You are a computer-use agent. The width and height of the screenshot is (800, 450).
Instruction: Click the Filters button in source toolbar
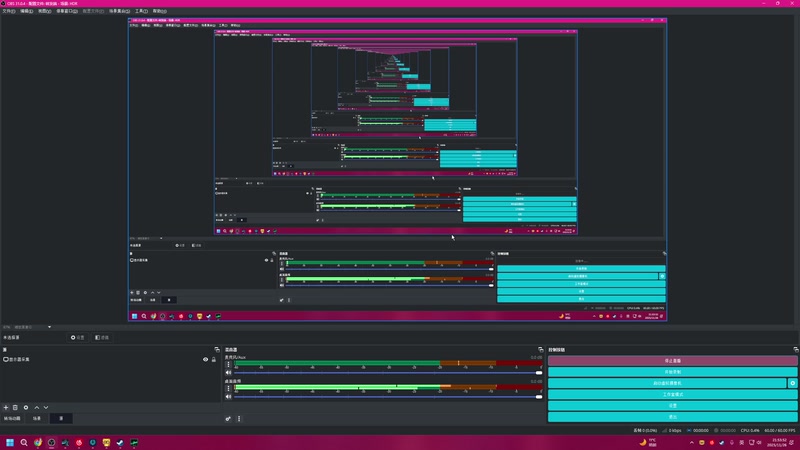coord(102,337)
